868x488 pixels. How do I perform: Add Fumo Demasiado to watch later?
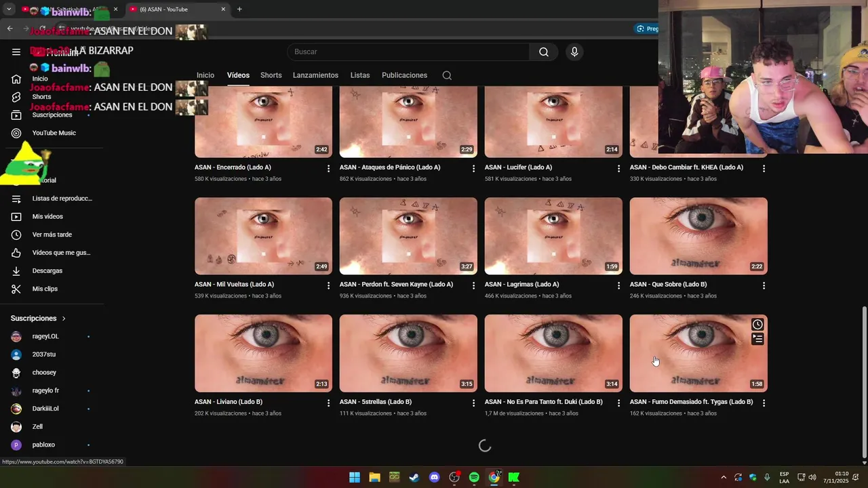coord(757,325)
